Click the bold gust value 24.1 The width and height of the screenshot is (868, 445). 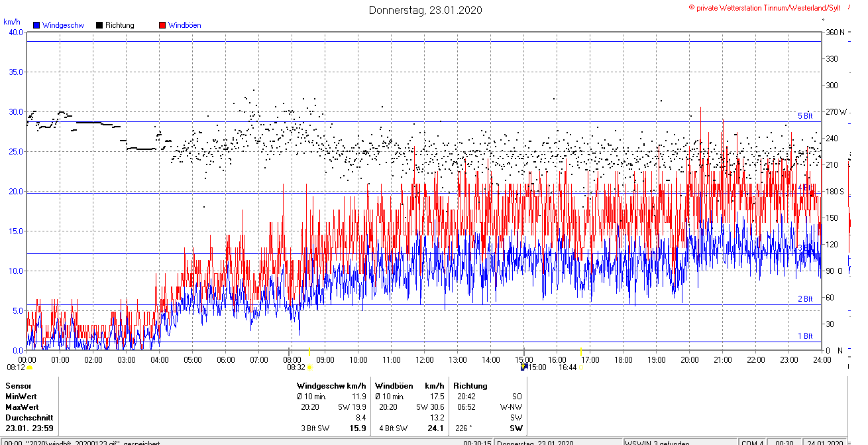point(436,428)
